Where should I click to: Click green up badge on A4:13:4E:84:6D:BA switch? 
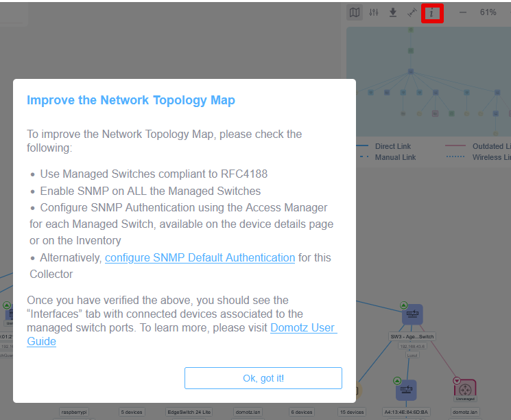397,381
